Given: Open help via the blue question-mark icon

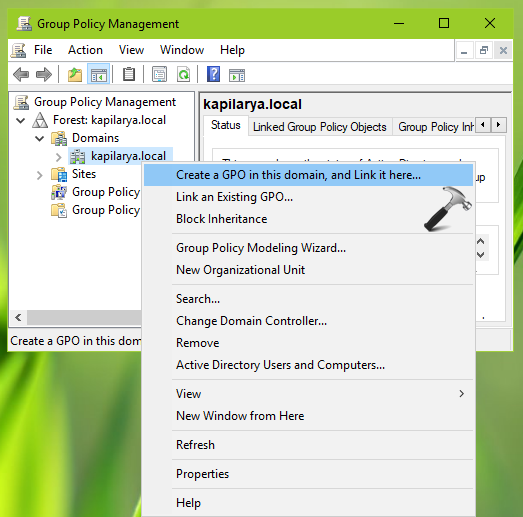Looking at the screenshot, I should coord(213,74).
